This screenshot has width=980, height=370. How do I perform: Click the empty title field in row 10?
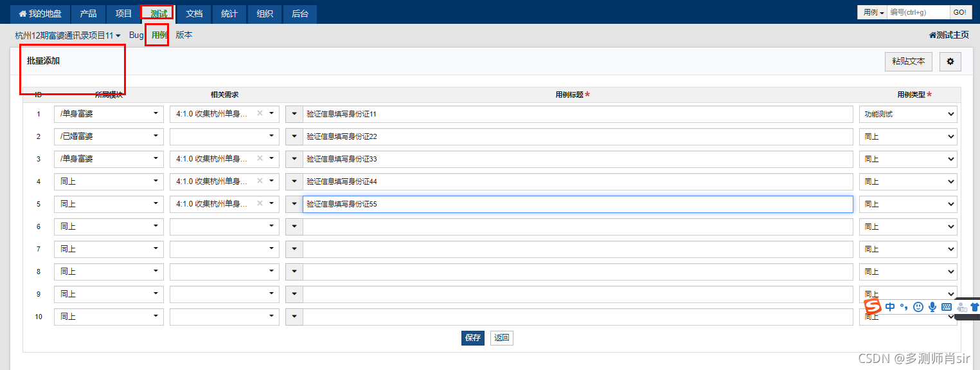click(x=578, y=317)
